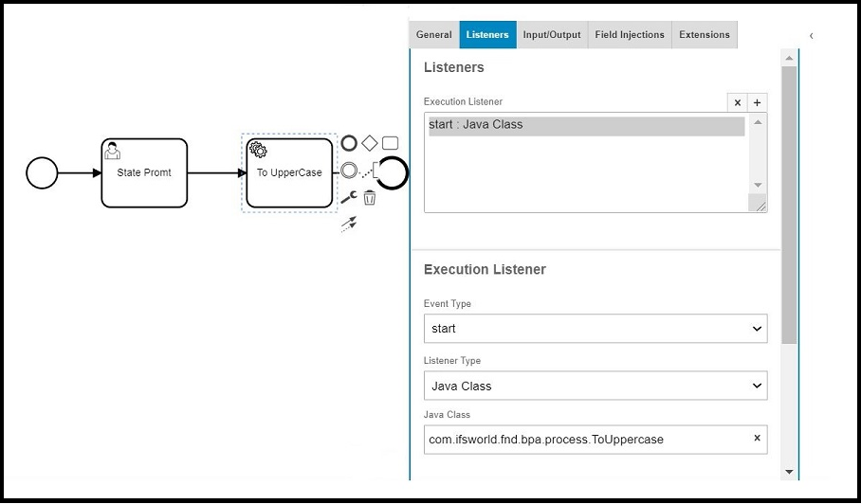This screenshot has width=861, height=504.
Task: Delete element with the trash icon
Action: point(370,197)
